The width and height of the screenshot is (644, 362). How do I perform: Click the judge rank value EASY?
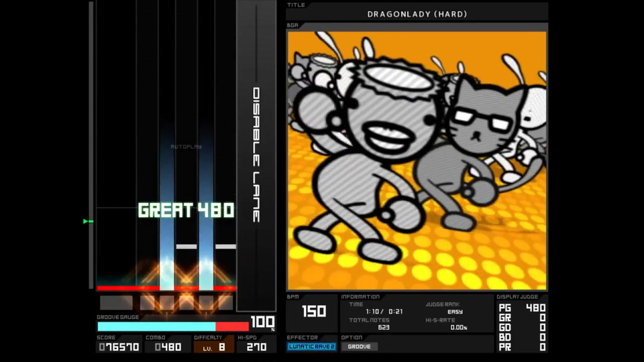[455, 312]
